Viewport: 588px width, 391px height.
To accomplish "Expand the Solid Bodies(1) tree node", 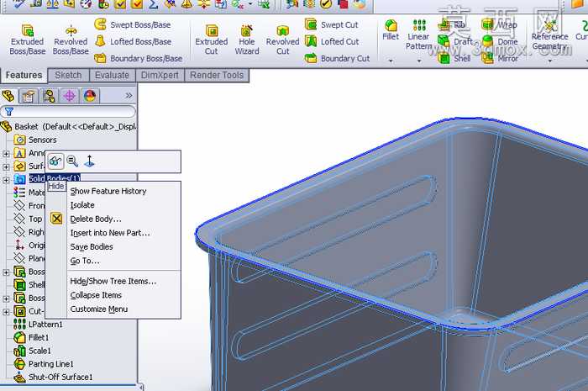I will coord(6,180).
